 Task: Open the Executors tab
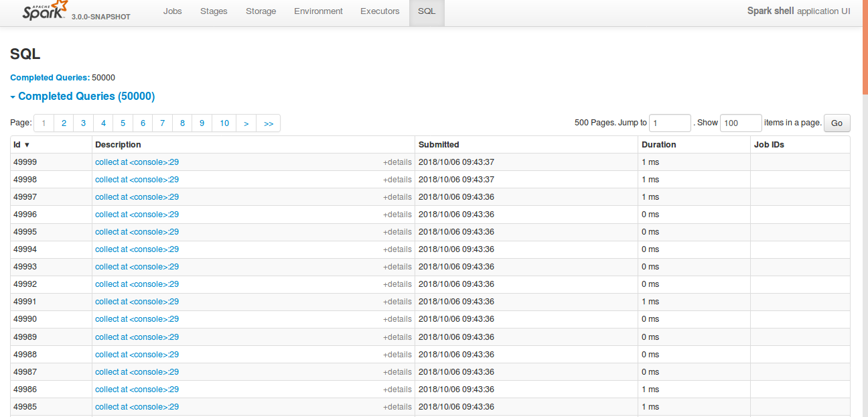[x=380, y=11]
